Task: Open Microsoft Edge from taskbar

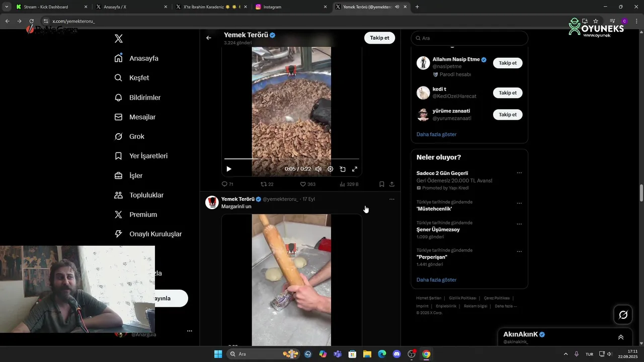Action: tap(382, 354)
